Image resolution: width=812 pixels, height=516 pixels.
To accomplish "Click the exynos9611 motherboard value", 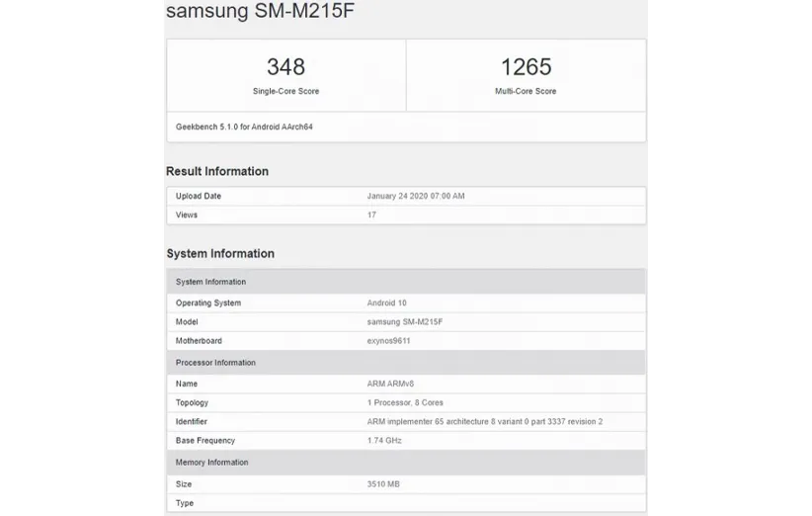I will [x=388, y=341].
